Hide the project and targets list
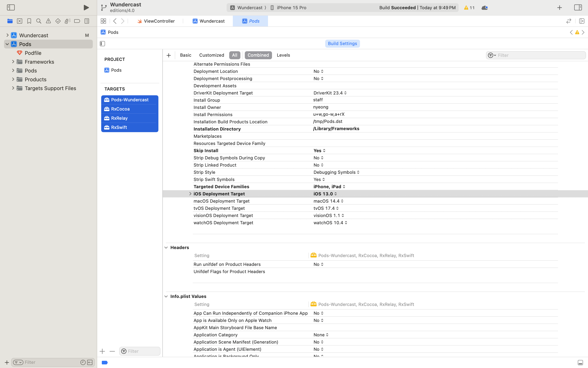588x368 pixels. tap(102, 44)
